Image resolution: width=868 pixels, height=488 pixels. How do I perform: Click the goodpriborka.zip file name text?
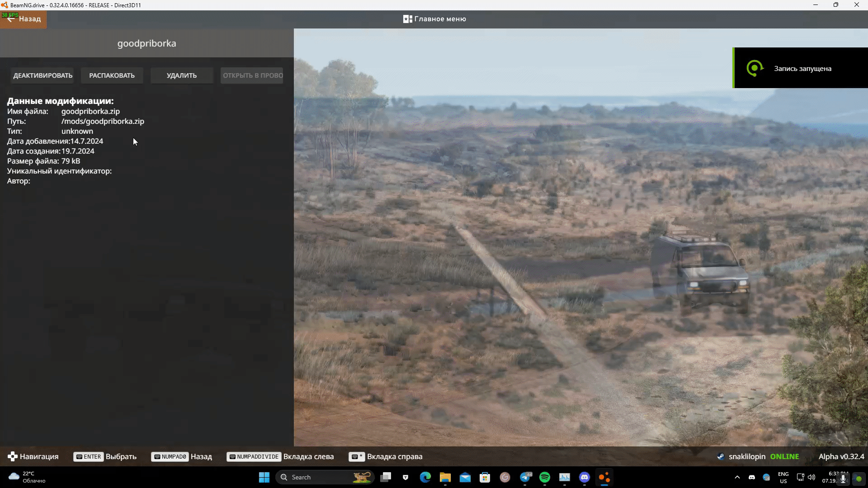coord(90,111)
